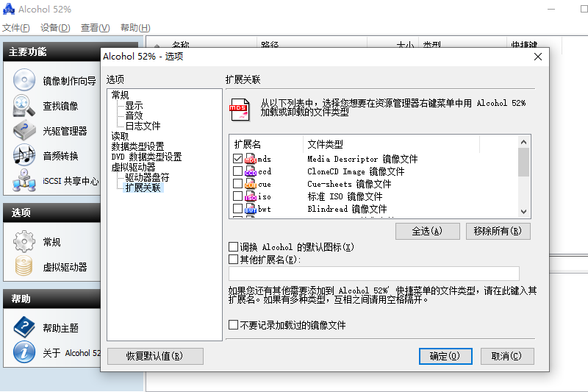Enable the bwt extension checkbox
Screen dimensions: 588x392
click(237, 209)
